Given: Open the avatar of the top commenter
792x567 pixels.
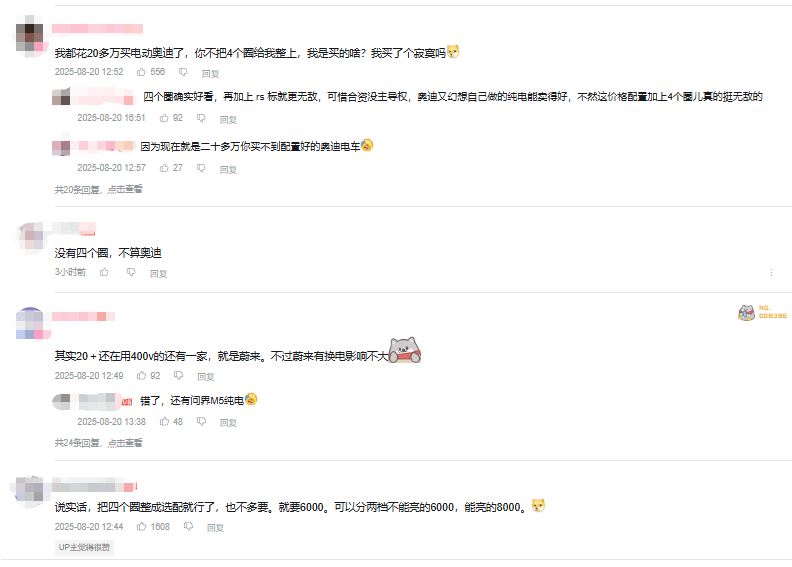Looking at the screenshot, I should (x=29, y=37).
